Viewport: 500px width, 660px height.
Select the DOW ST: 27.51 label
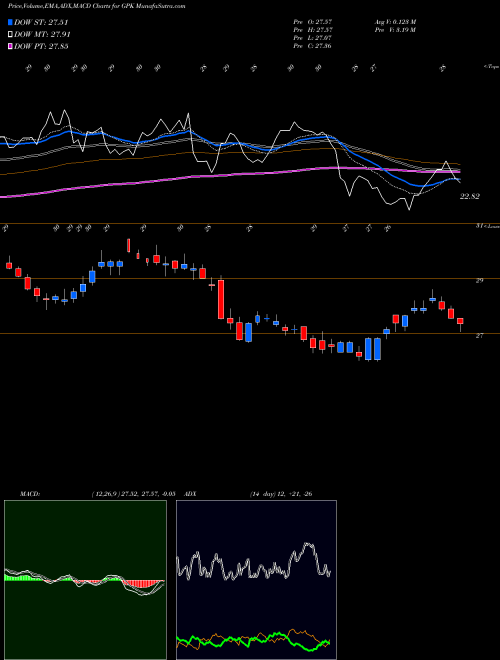click(41, 22)
